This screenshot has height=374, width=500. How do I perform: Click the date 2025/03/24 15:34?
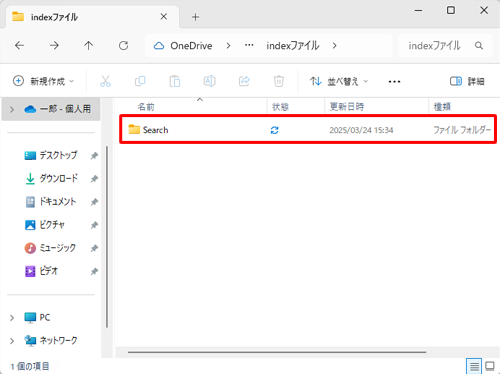pos(361,130)
